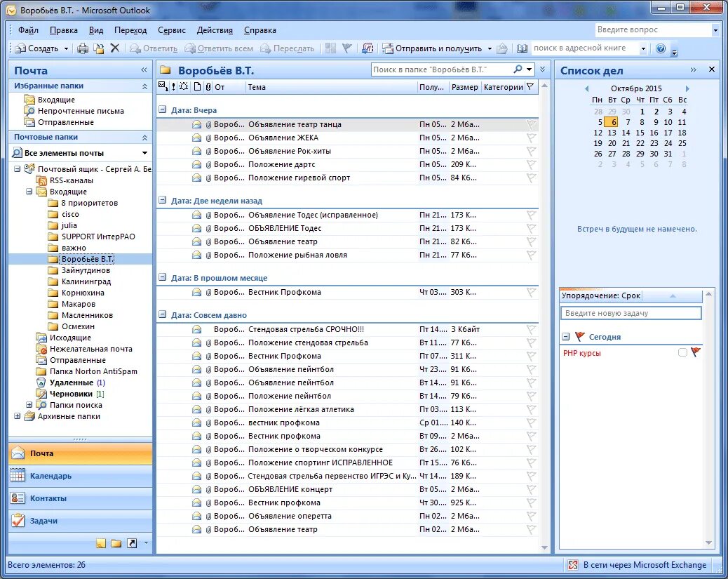The height and width of the screenshot is (579, 728).
Task: Click envelope icon of Объявление ЖЕКА message
Action: 197,138
